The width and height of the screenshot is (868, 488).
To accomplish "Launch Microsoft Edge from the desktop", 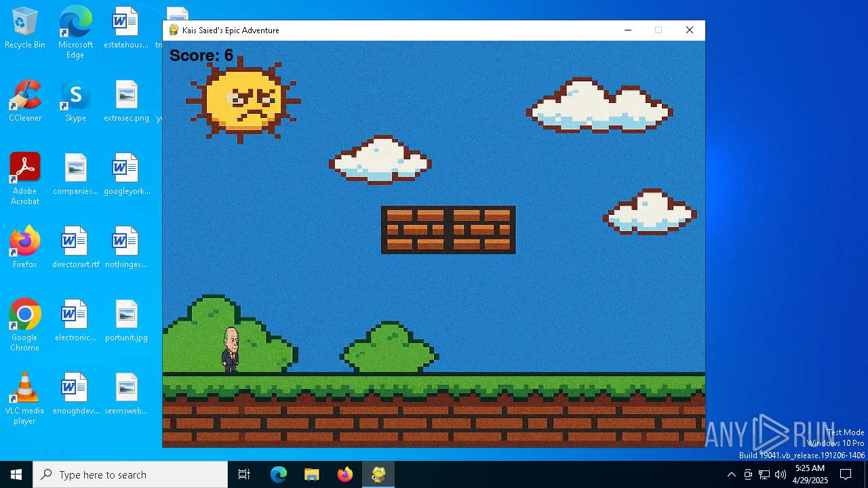I will point(75,33).
